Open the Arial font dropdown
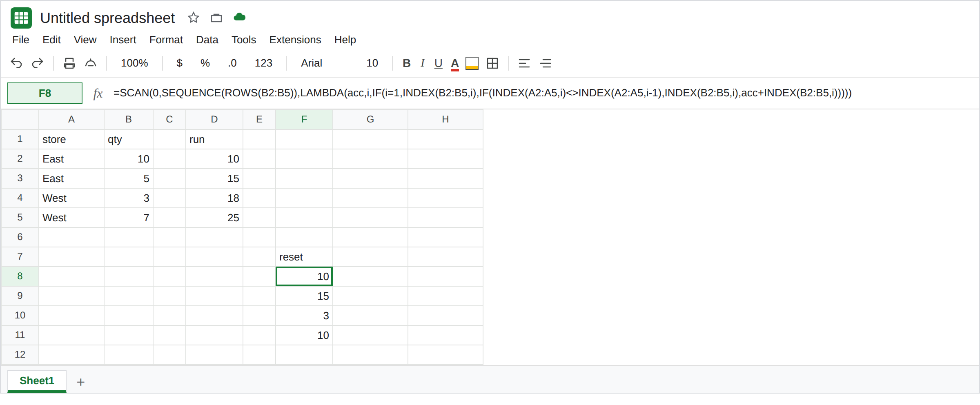 tap(312, 63)
